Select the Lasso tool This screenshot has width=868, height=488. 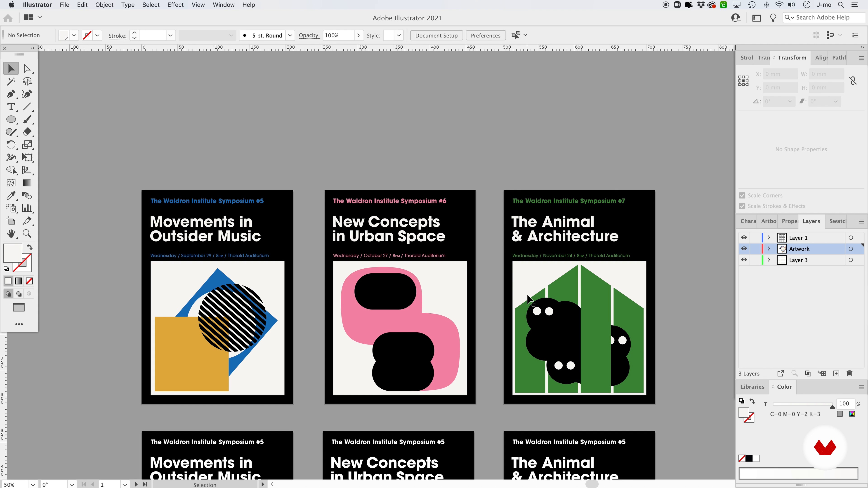tap(27, 81)
